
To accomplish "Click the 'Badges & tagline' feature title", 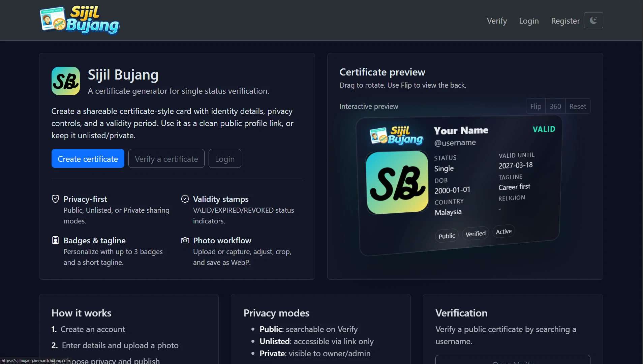I will (x=94, y=240).
